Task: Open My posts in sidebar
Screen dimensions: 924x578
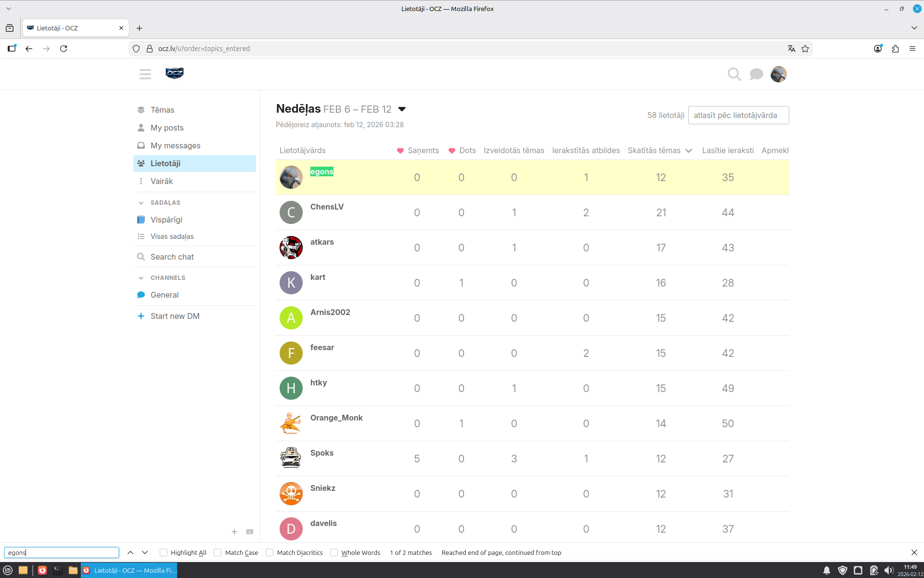Action: click(167, 128)
